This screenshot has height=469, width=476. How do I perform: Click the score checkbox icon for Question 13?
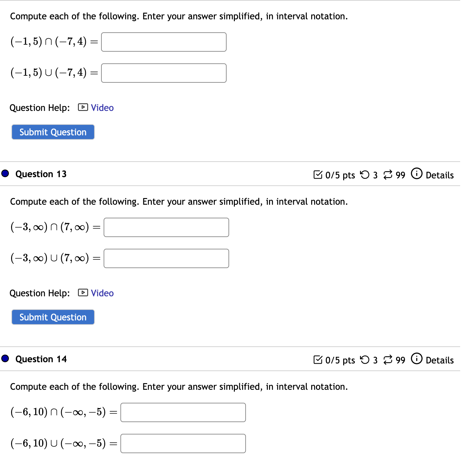pyautogui.click(x=318, y=175)
